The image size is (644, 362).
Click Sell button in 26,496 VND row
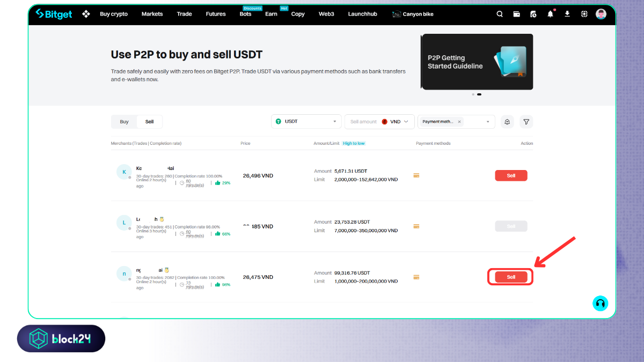[511, 175]
